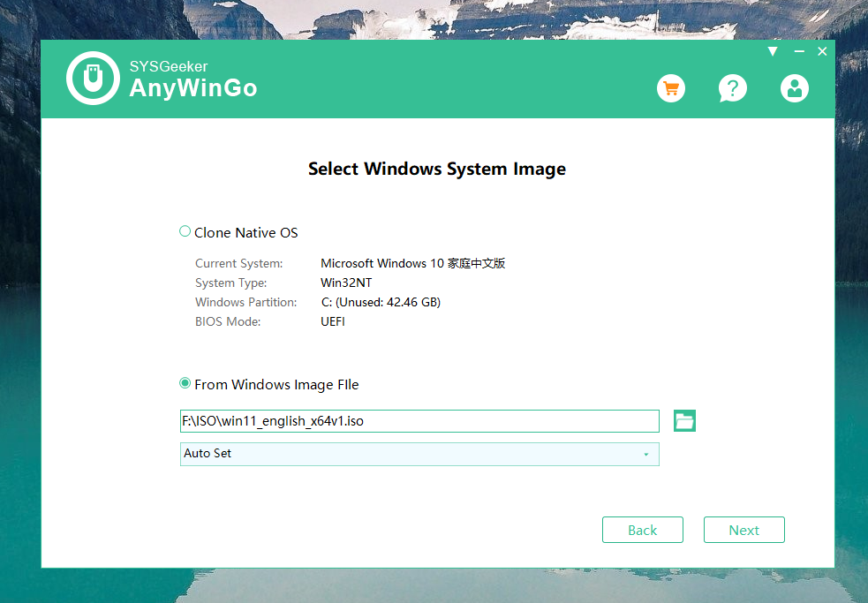Click the Windows Partition C: unused value
Image resolution: width=868 pixels, height=603 pixels.
381,302
